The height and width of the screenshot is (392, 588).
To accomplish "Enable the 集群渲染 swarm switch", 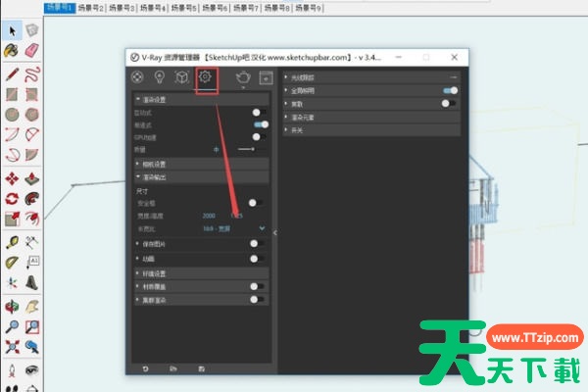I will coord(257,299).
